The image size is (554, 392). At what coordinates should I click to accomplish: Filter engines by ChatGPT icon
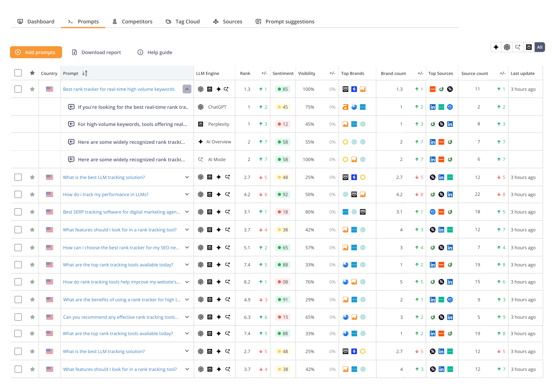[507, 47]
